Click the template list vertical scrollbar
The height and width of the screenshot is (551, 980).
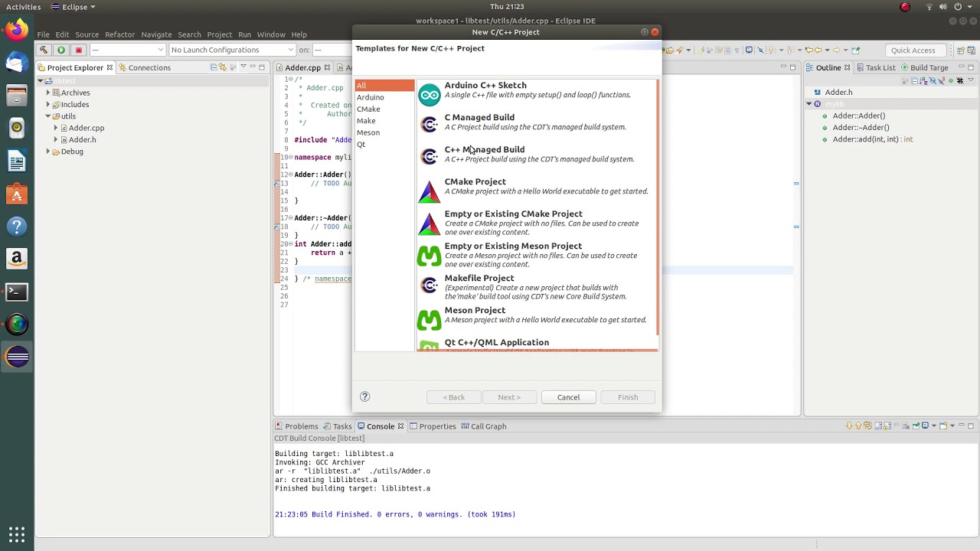pos(657,207)
